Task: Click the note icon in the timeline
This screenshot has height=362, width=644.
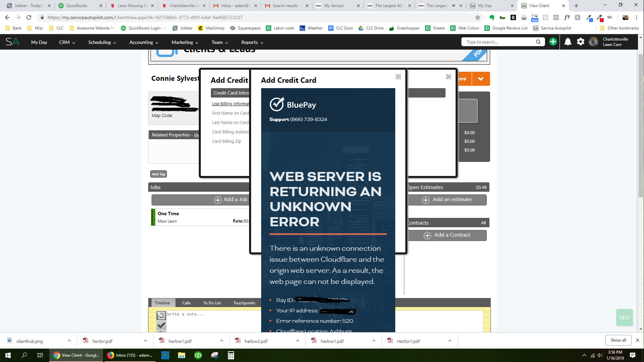Action: pos(161,315)
